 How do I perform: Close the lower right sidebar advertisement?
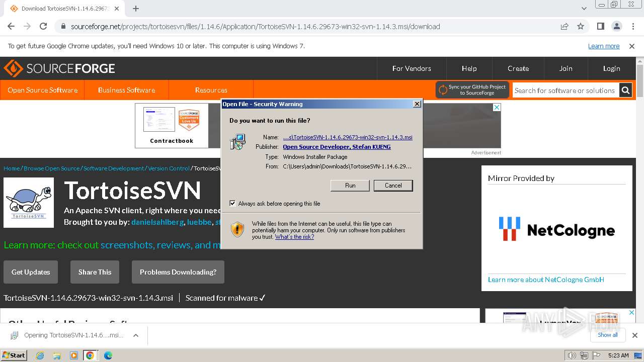point(632,313)
